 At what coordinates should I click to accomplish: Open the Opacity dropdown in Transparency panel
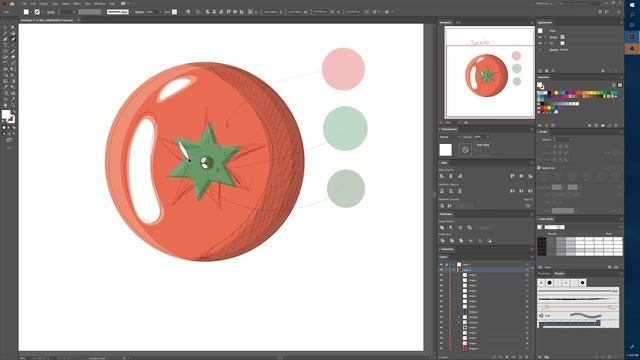coord(487,137)
